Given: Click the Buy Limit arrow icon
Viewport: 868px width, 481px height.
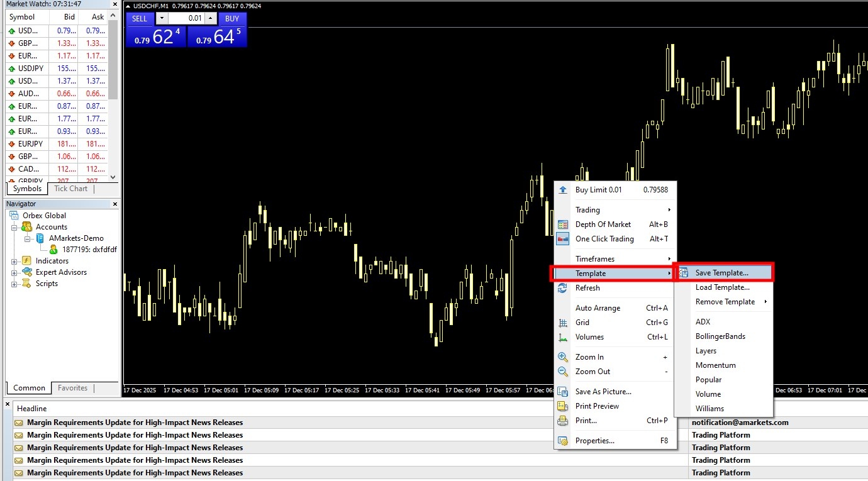Looking at the screenshot, I should (563, 190).
